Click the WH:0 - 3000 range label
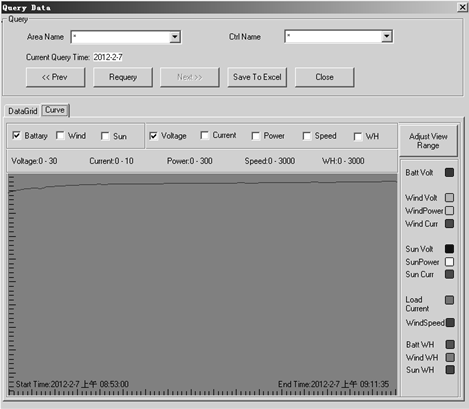This screenshot has width=469, height=409. [x=343, y=161]
